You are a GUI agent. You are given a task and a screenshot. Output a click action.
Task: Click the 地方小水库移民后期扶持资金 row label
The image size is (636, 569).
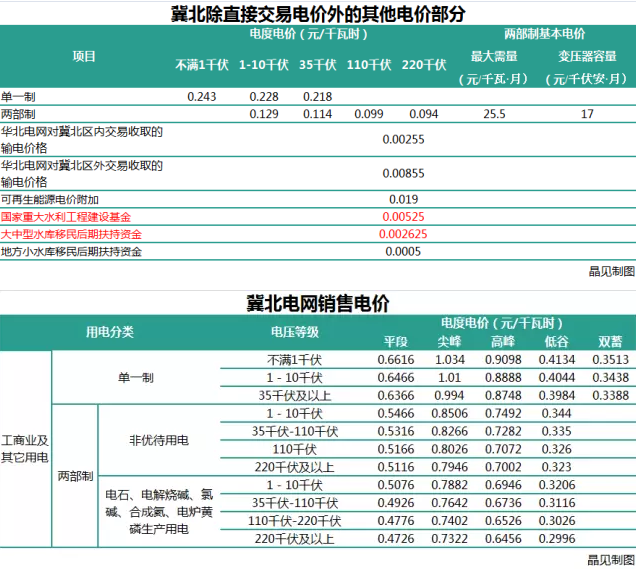[x=70, y=251]
